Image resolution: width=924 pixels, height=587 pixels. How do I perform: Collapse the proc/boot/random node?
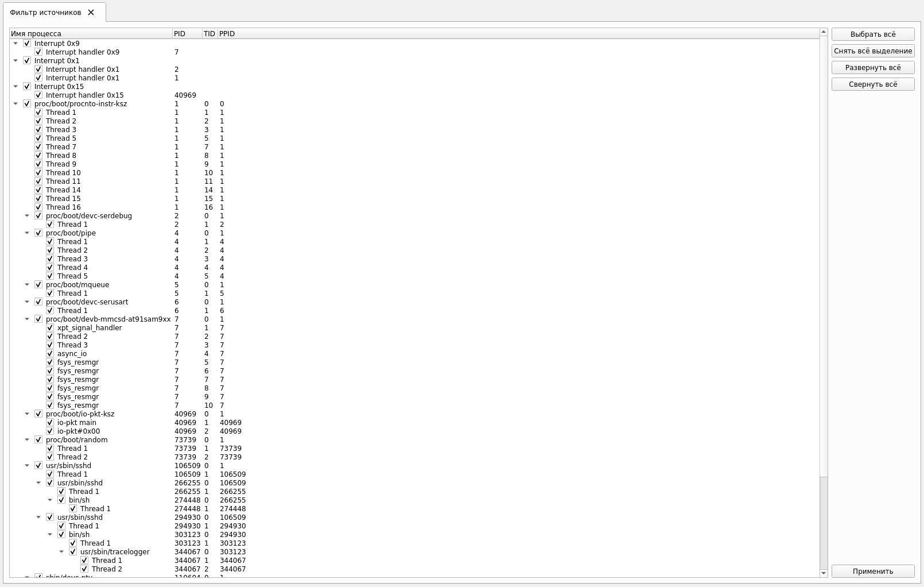[x=27, y=440]
